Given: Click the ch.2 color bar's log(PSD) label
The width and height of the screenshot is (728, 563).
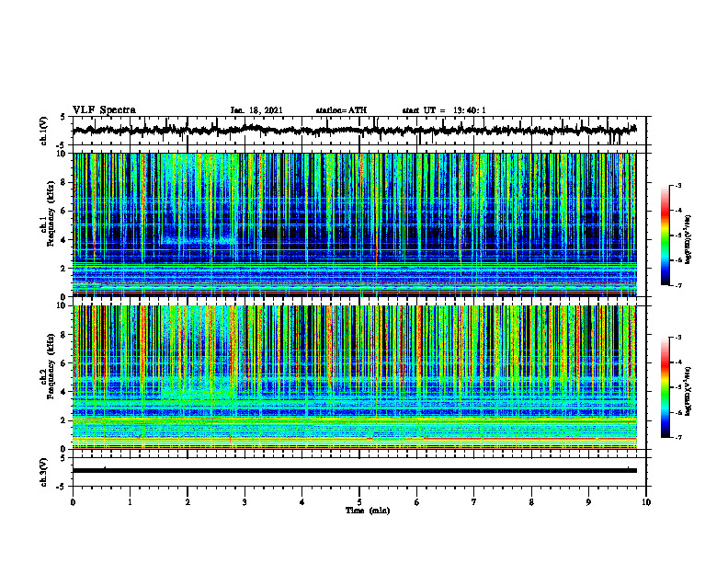Looking at the screenshot, I should 689,391.
